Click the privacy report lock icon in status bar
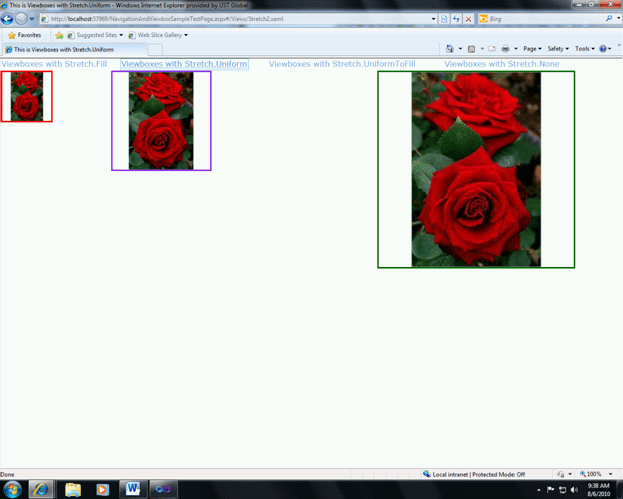Screen dimensions: 623x499 561,474
